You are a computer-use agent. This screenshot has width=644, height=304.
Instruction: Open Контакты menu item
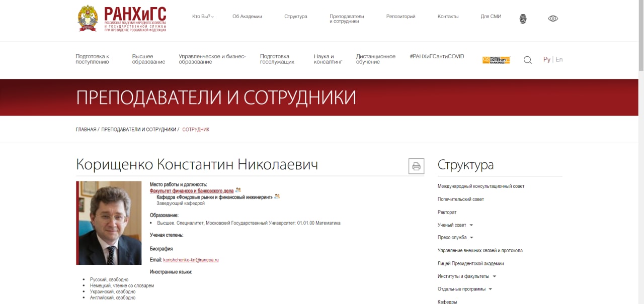pyautogui.click(x=448, y=17)
